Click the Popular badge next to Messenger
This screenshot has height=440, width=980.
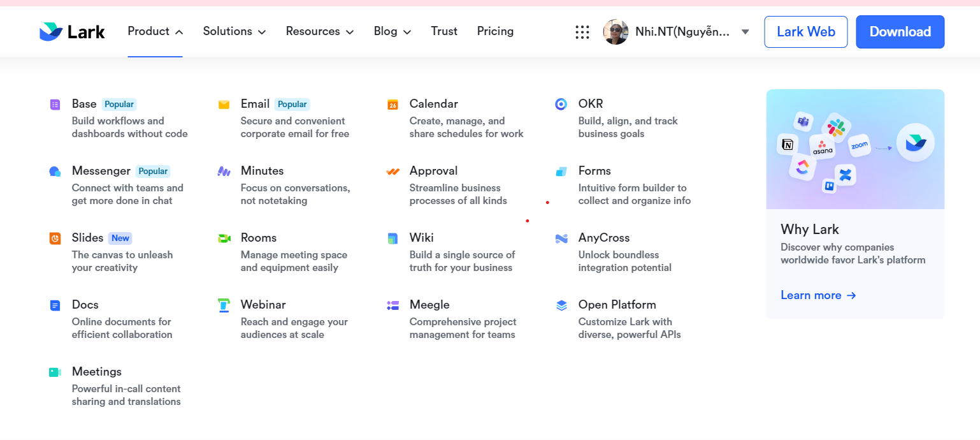click(153, 171)
